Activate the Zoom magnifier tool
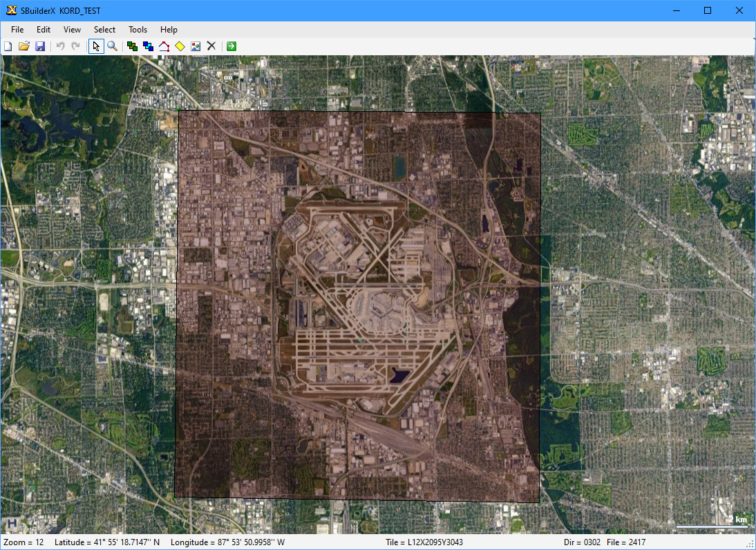The image size is (756, 550). click(x=112, y=46)
